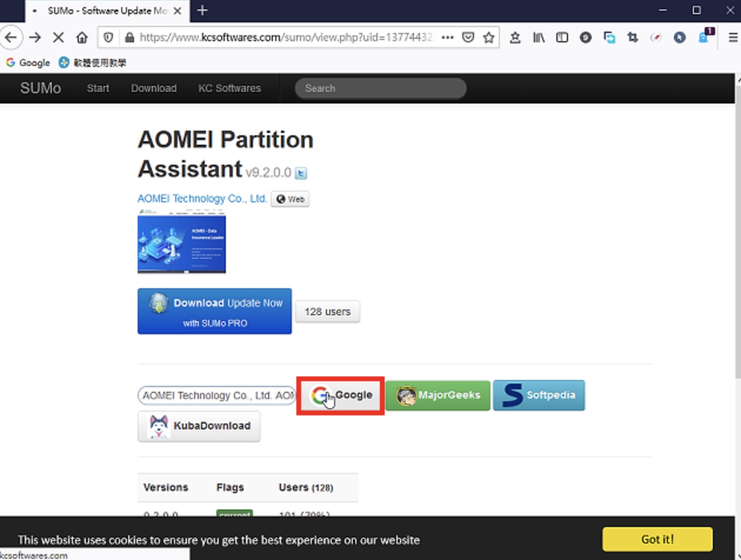
Task: Open the page actions three-dot menu
Action: (448, 38)
